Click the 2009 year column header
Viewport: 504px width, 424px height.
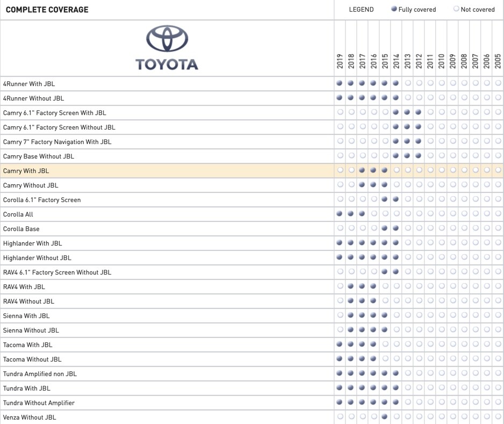(x=452, y=62)
